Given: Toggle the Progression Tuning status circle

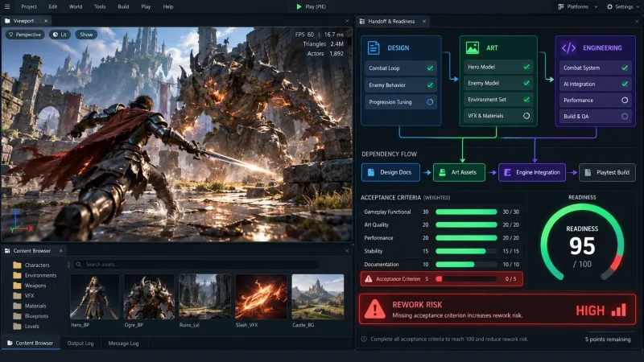Looking at the screenshot, I should (430, 102).
